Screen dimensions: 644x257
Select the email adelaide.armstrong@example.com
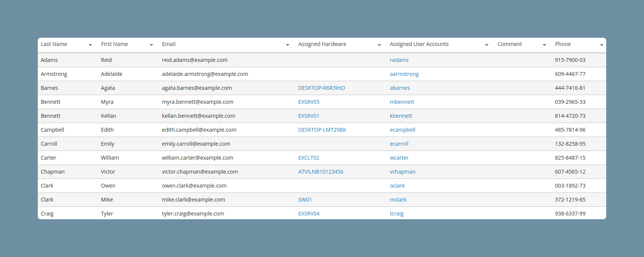point(205,74)
